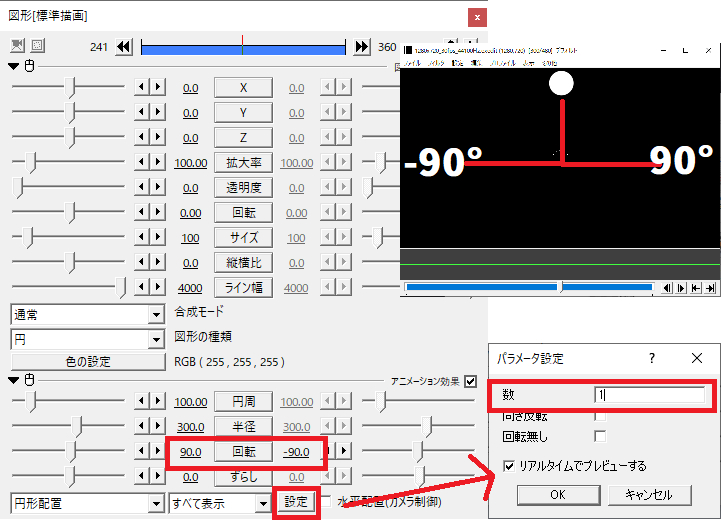Collapse the standard drawing section triangle
The image size is (722, 521).
[13, 66]
